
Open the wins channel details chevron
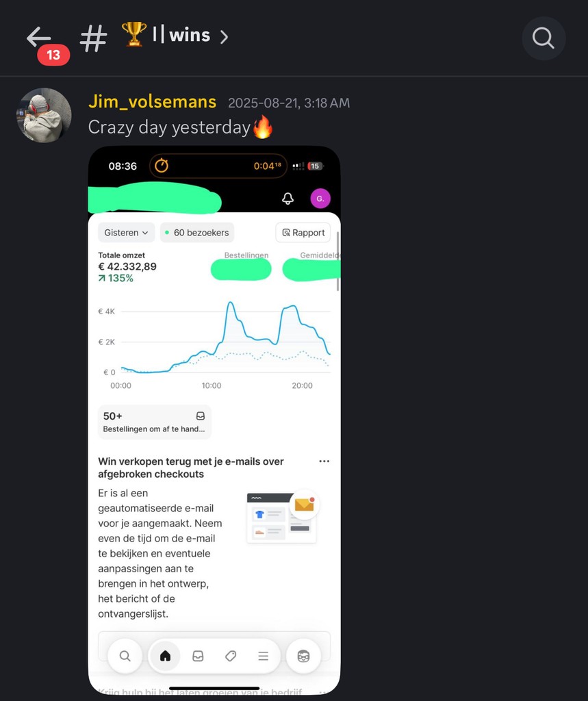tap(224, 37)
